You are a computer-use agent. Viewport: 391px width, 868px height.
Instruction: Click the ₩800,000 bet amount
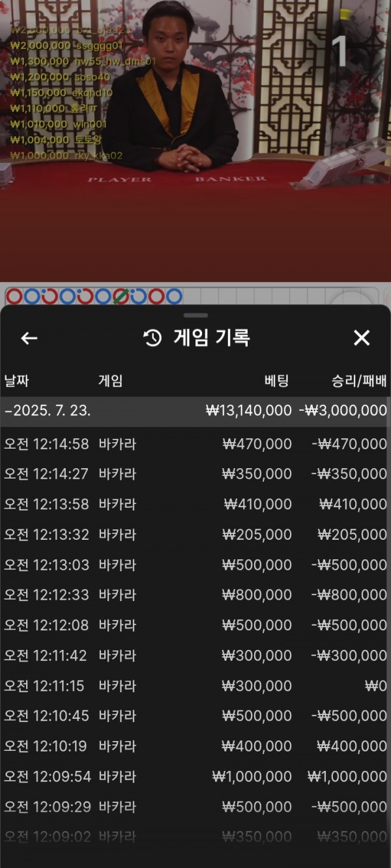click(257, 595)
